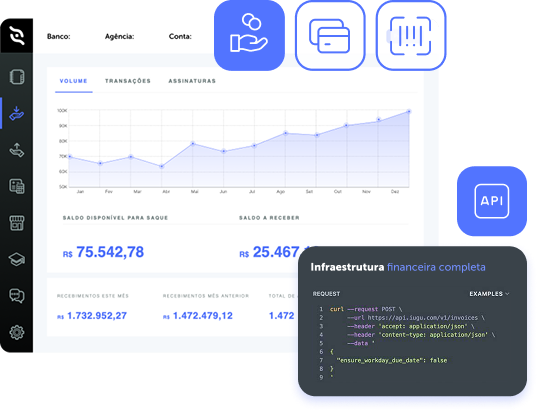Open the storefront icon in the sidebar
Image resolution: width=538 pixels, height=412 pixels.
pyautogui.click(x=17, y=223)
